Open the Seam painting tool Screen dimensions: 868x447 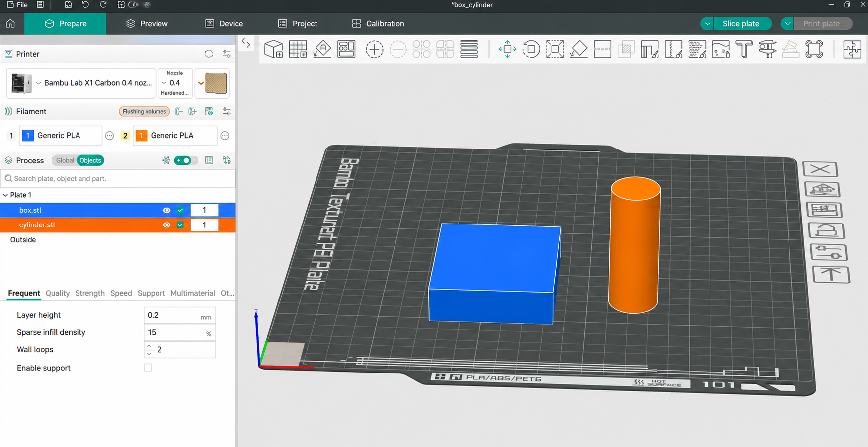pos(674,49)
